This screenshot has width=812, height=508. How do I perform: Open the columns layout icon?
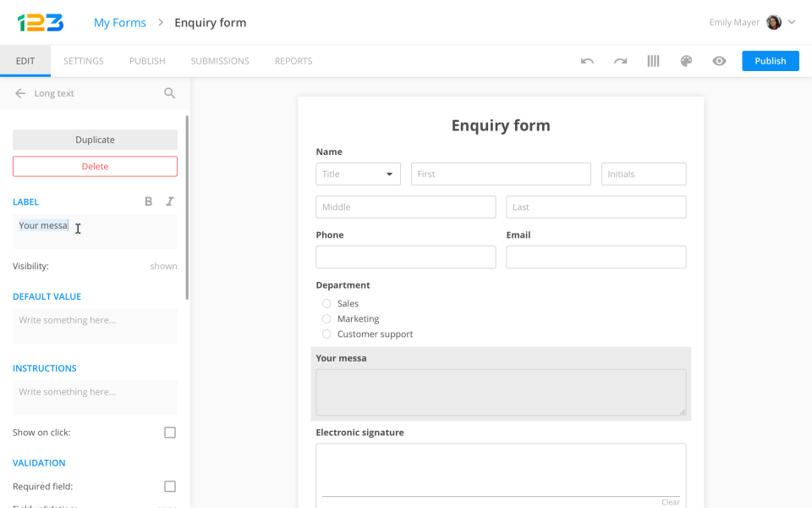coord(653,60)
